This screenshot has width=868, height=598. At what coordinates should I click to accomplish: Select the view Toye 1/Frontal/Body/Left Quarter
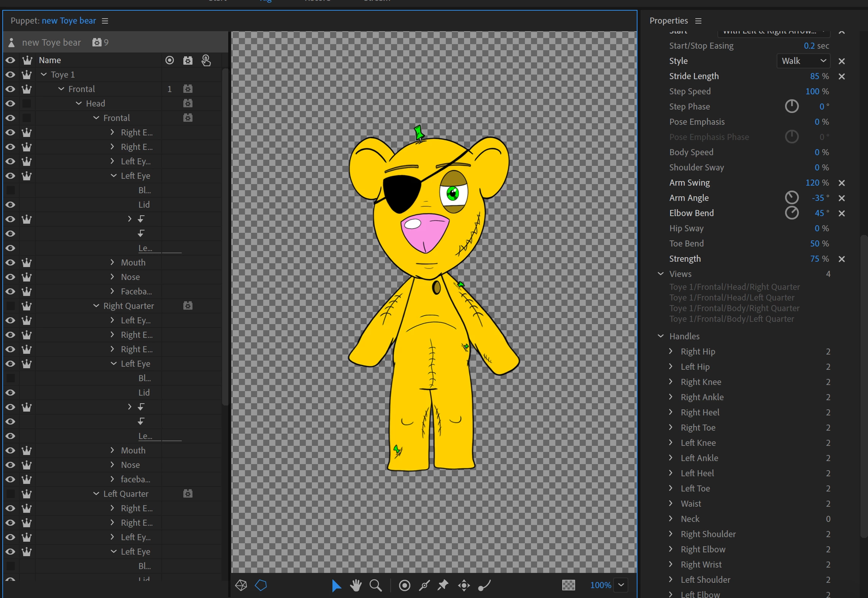(x=731, y=319)
